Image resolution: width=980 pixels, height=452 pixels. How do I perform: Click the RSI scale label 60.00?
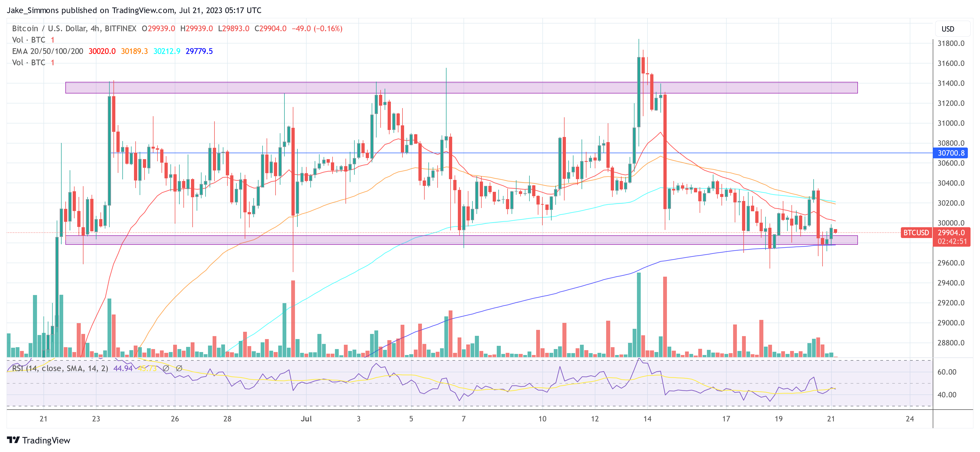pyautogui.click(x=947, y=372)
